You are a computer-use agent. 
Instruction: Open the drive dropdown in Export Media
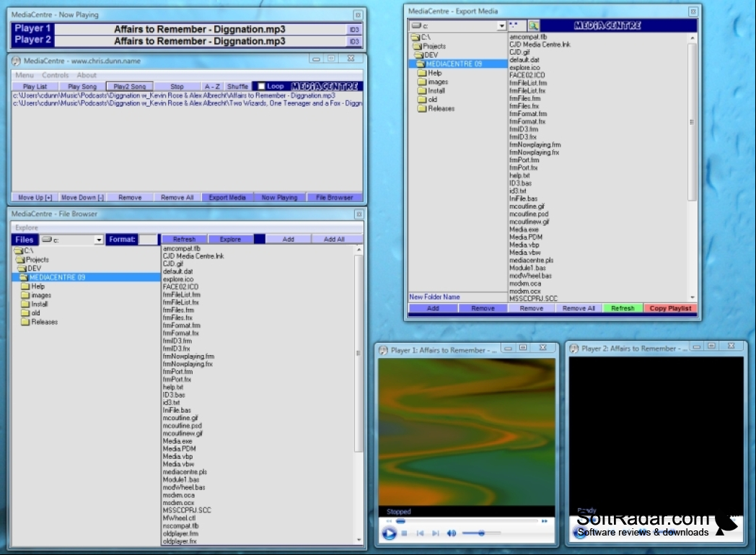(x=501, y=26)
